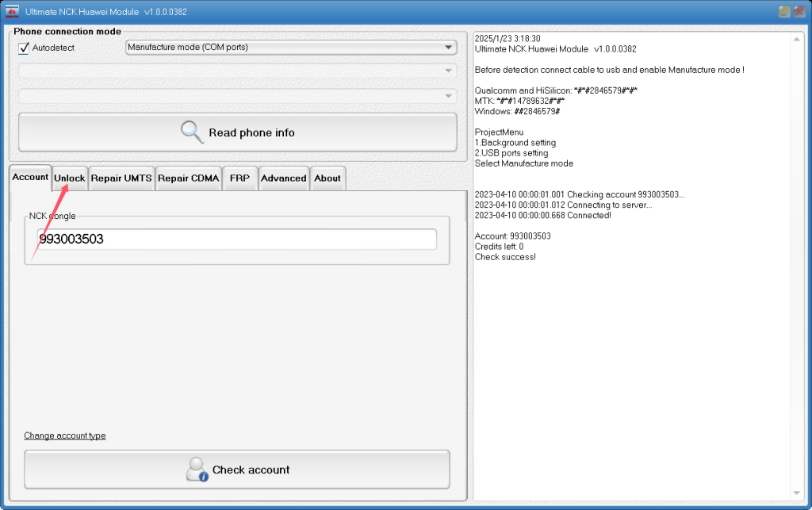Close the Ultimate NCK Huawei Module window

(799, 11)
